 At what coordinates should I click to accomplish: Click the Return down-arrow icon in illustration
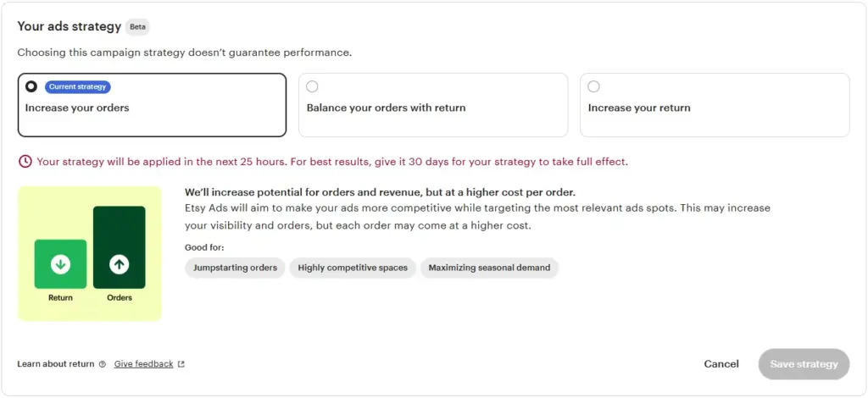coord(60,264)
